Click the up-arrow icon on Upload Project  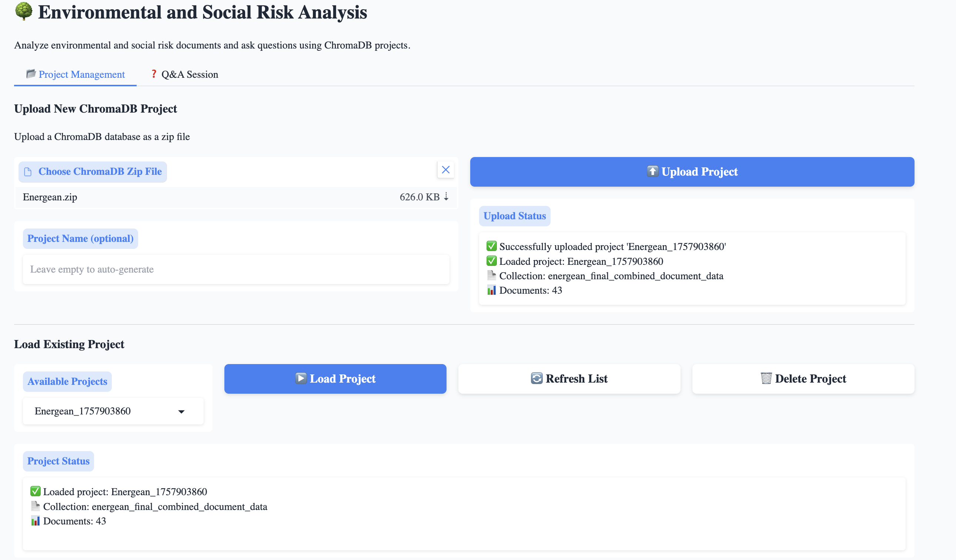pyautogui.click(x=652, y=171)
